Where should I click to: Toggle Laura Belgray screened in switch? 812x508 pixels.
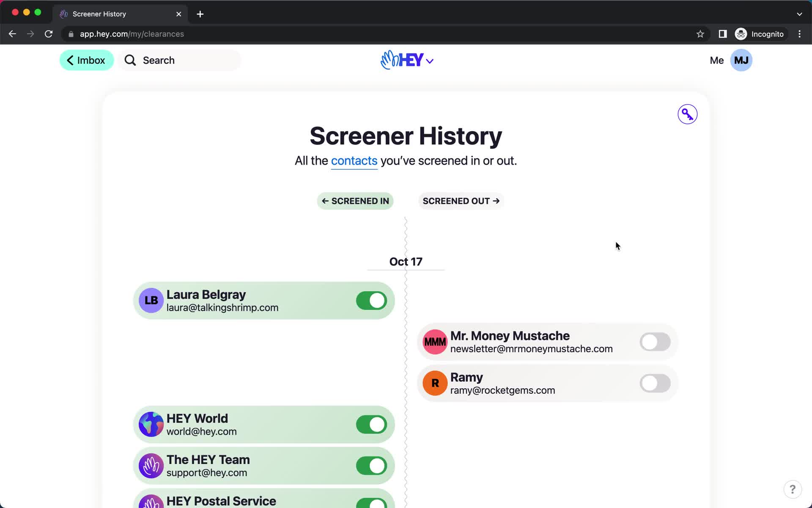pos(371,300)
